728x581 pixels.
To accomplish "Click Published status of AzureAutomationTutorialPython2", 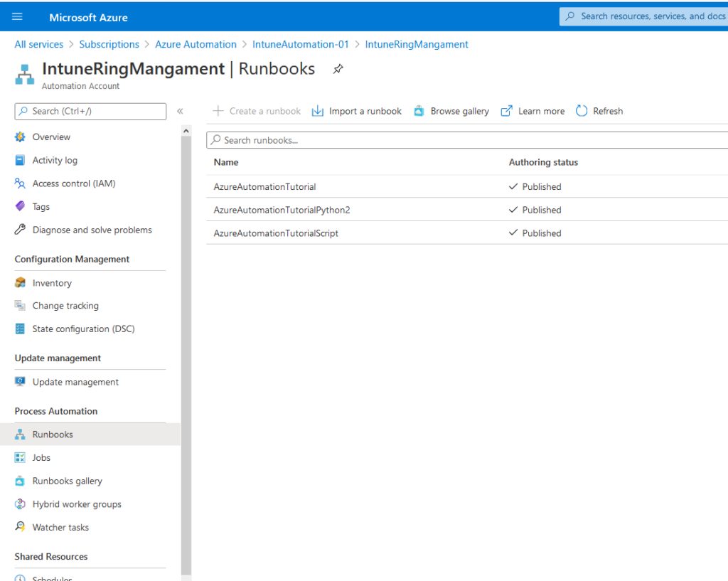I will pyautogui.click(x=535, y=210).
